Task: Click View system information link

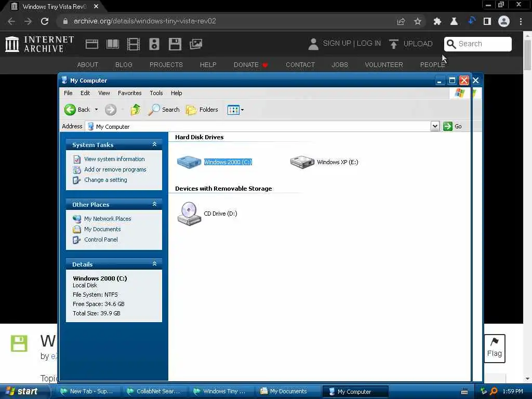Action: 114,159
